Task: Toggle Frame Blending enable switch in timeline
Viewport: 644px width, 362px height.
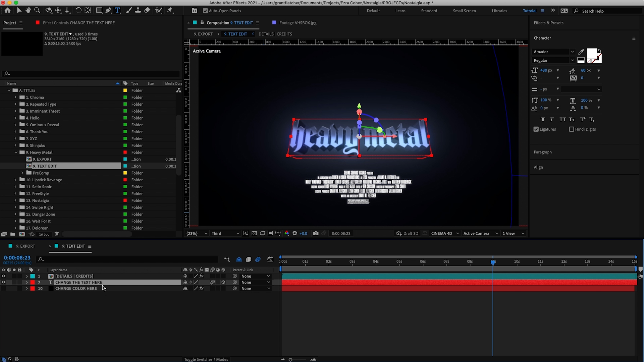Action: 249,259
